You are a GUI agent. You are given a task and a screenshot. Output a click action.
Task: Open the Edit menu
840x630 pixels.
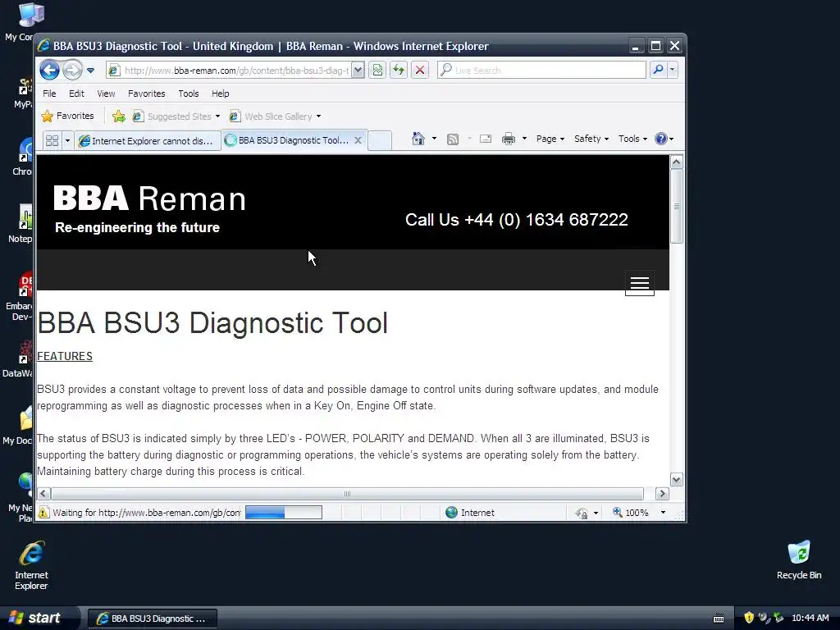[x=76, y=94]
